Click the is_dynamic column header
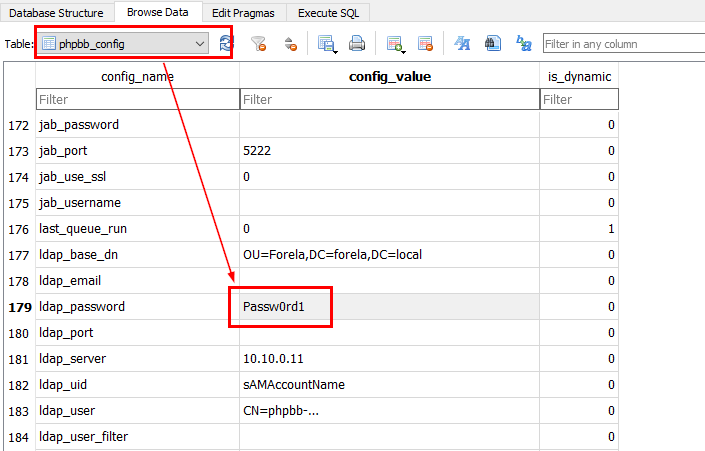 click(578, 76)
